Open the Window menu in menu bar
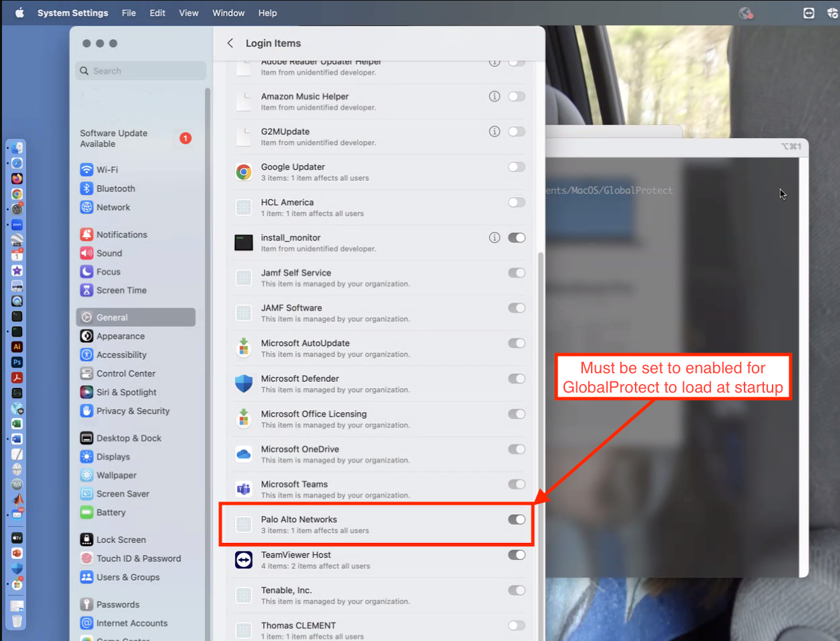This screenshot has width=840, height=641. tap(228, 13)
